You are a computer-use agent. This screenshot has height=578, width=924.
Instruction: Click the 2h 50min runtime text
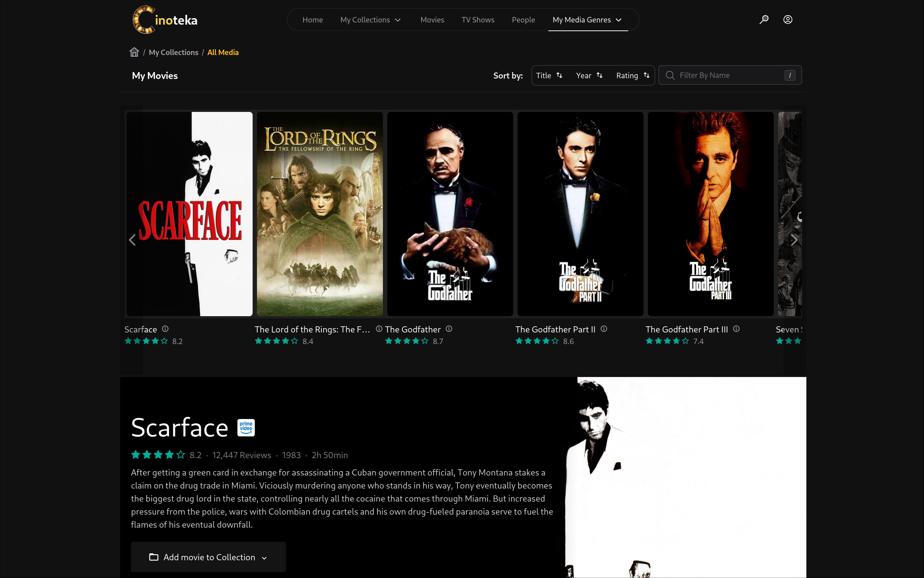pos(330,455)
